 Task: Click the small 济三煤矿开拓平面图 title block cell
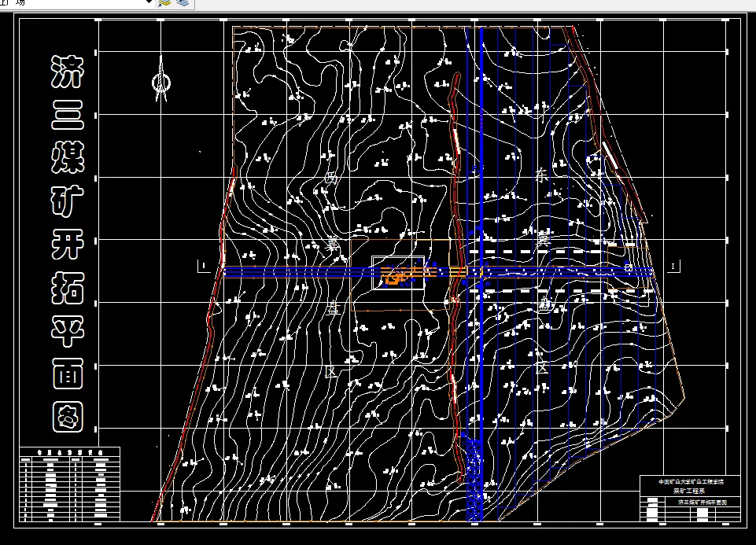coord(703,502)
